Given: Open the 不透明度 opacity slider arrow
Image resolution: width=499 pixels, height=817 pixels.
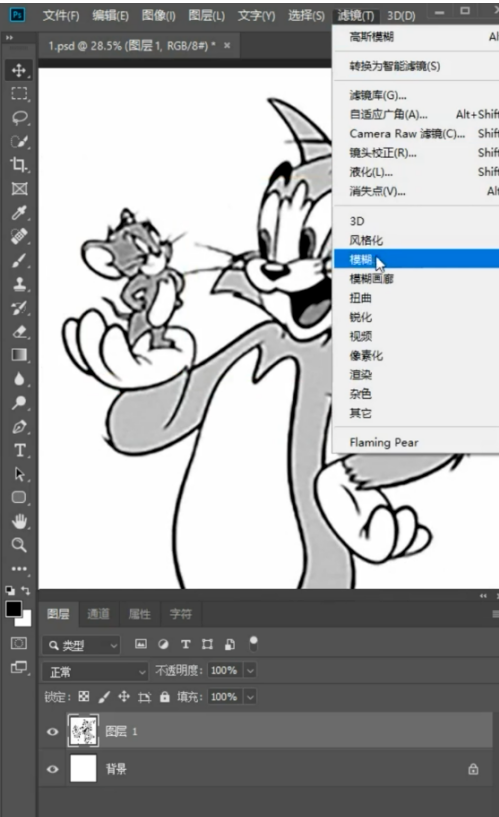Looking at the screenshot, I should pyautogui.click(x=250, y=671).
